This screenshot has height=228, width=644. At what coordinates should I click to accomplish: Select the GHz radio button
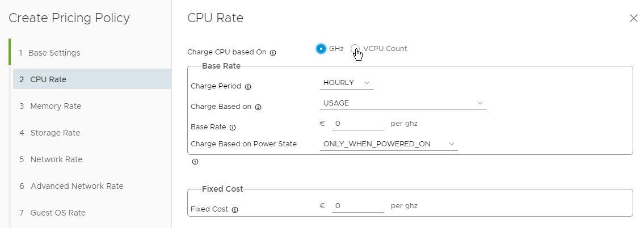(x=321, y=49)
